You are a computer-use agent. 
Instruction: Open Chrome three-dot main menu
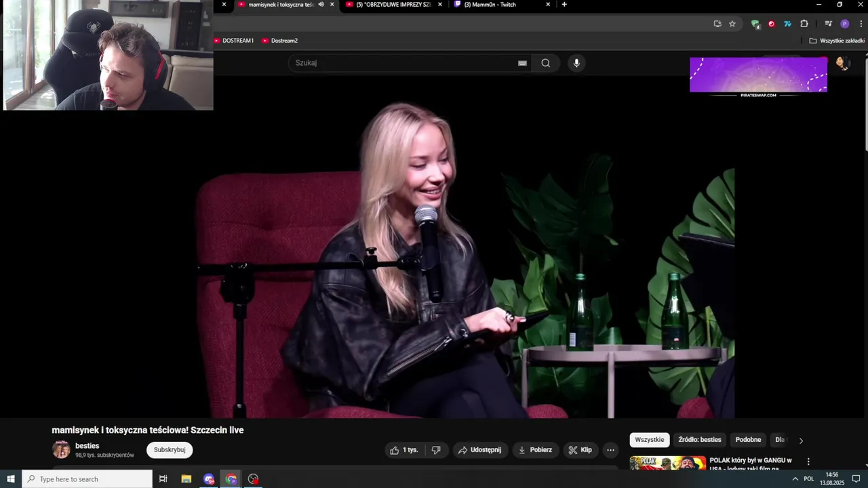(861, 24)
